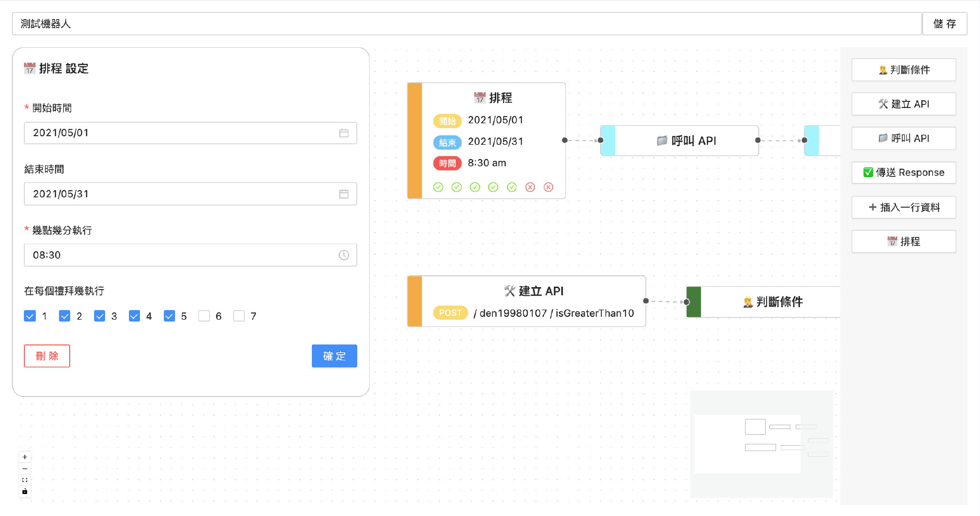Click the second green weekday check icon in 排程 node

457,187
